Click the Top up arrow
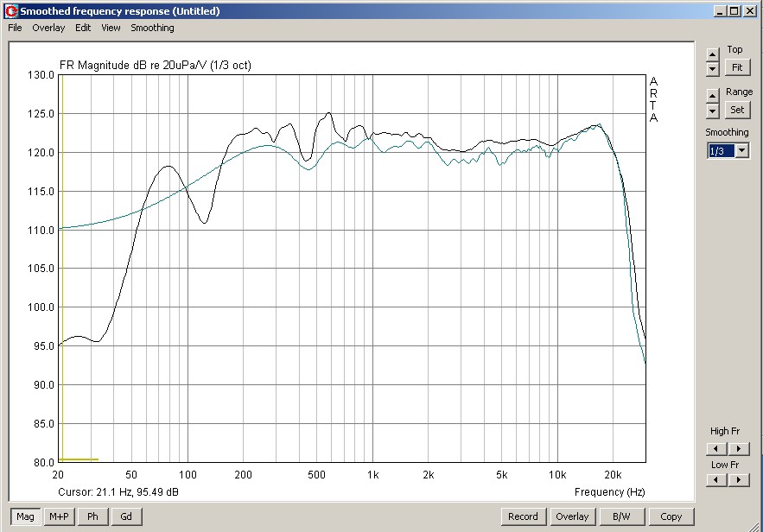 (712, 55)
